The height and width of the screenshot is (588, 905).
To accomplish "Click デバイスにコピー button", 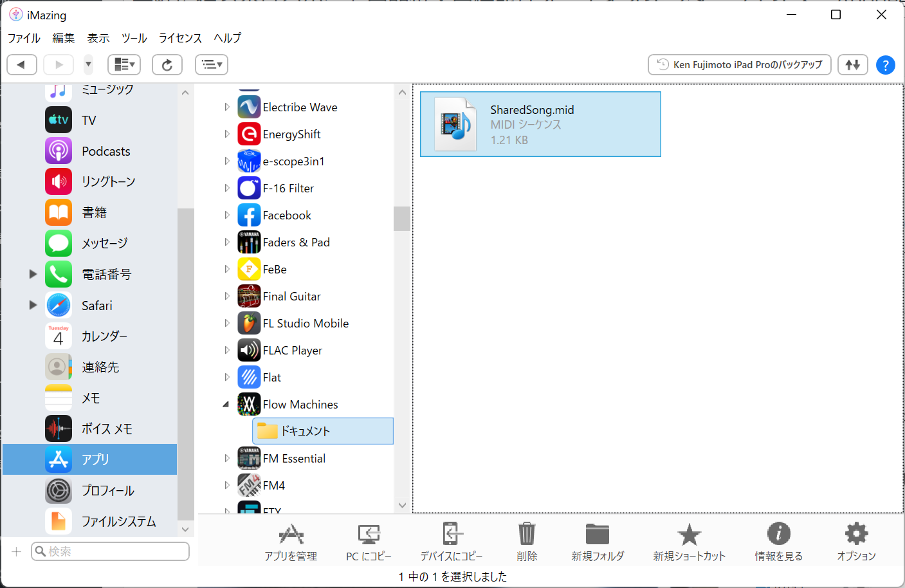I will coord(452,542).
